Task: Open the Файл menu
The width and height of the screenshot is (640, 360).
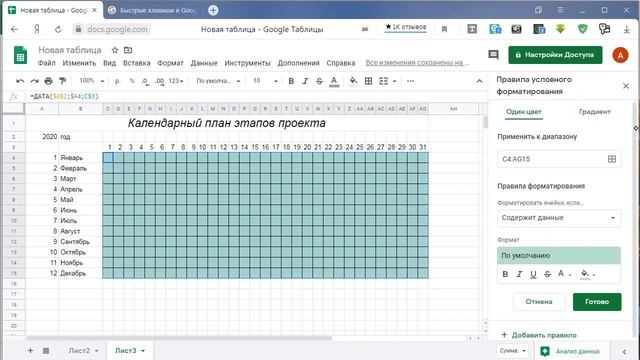Action: [47, 63]
